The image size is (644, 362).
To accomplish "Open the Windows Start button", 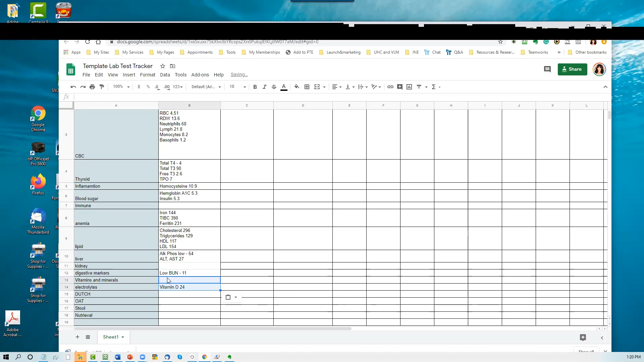I will (6, 357).
